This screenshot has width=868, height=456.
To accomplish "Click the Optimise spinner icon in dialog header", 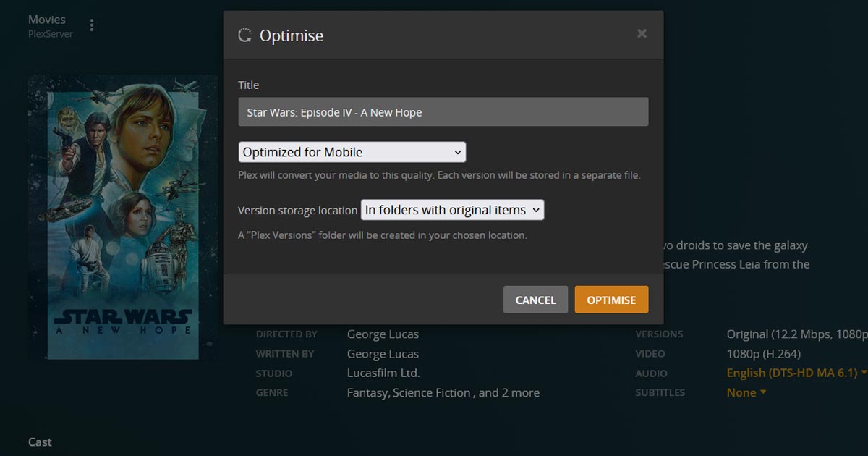I will pos(245,33).
